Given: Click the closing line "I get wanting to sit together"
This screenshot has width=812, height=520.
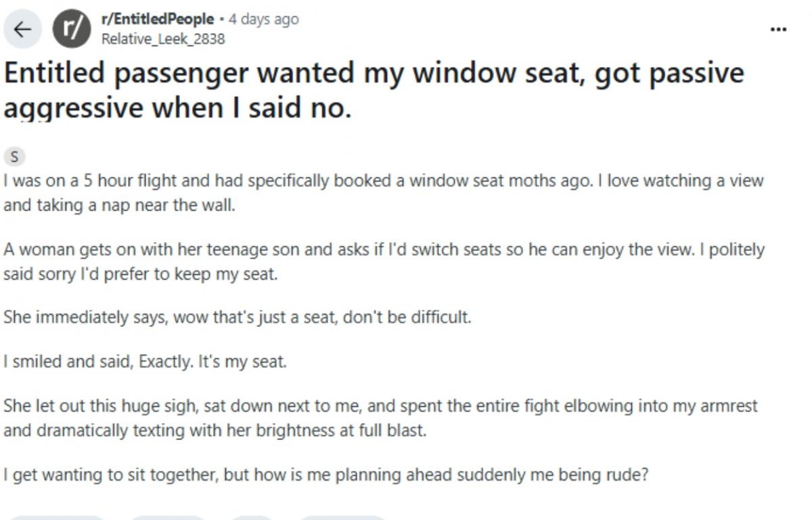Looking at the screenshot, I should click(326, 475).
